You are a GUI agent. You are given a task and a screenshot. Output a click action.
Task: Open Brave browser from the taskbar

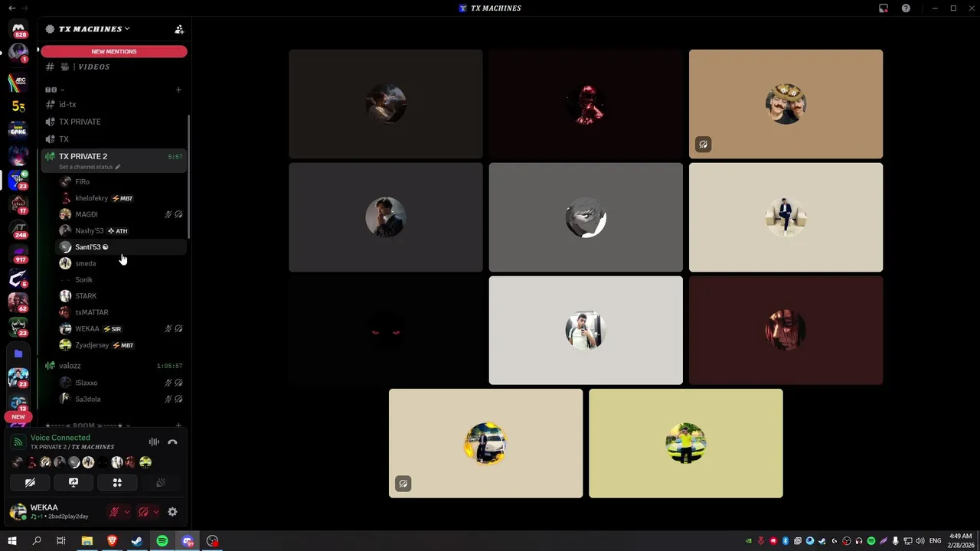click(112, 541)
